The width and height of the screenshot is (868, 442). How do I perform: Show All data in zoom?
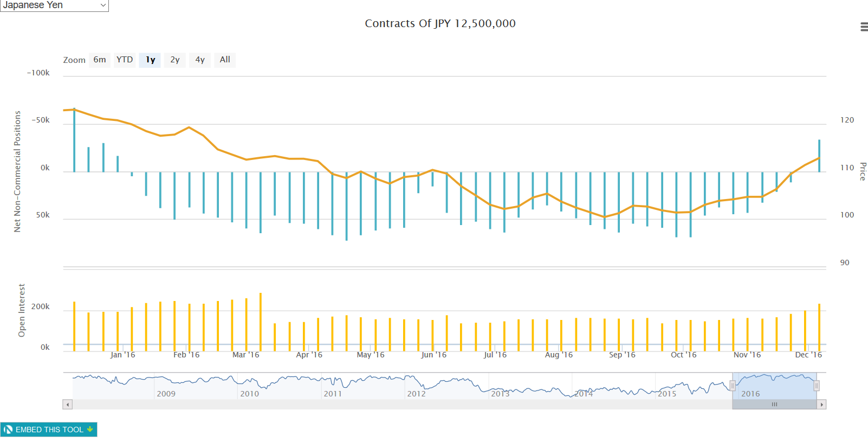pyautogui.click(x=225, y=60)
